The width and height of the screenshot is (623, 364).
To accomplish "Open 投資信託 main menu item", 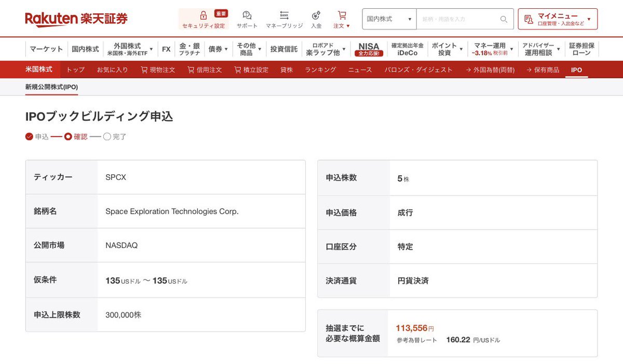I will (284, 49).
